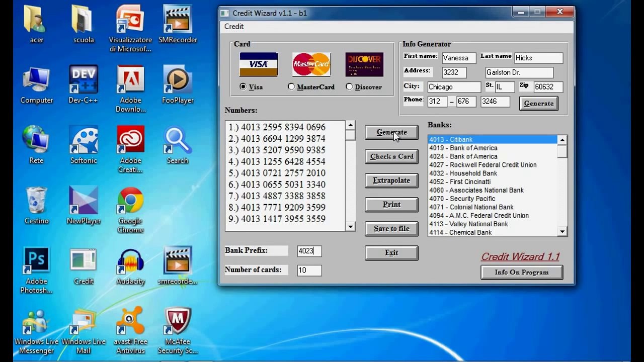Click the street name field Garlston Dr.
Image resolution: width=644 pixels, height=362 pixels.
[x=519, y=72]
